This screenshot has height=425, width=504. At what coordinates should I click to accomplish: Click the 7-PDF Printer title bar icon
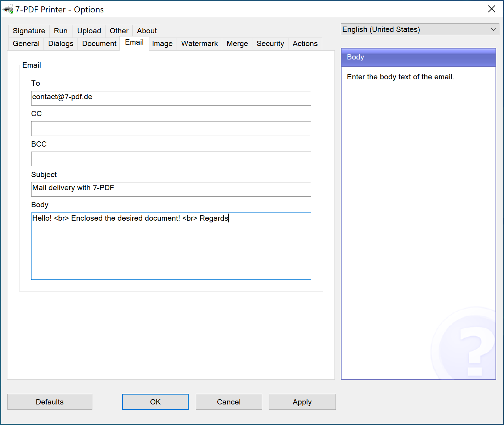[8, 9]
